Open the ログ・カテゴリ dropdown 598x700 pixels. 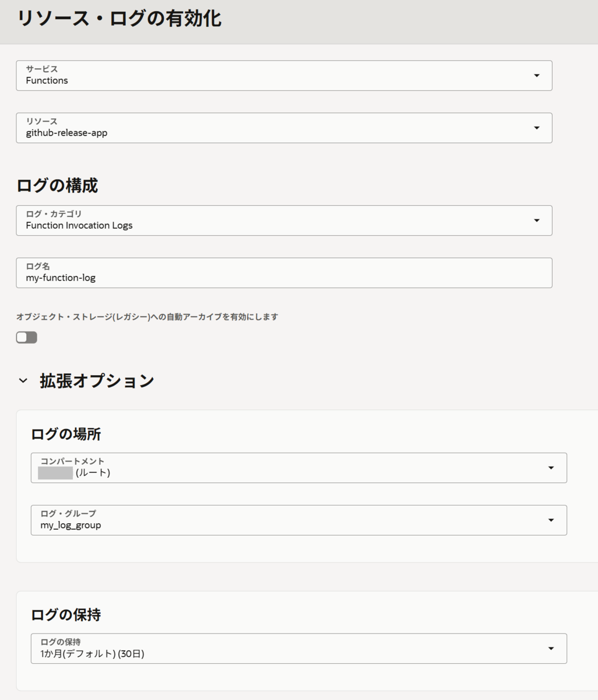pos(283,220)
